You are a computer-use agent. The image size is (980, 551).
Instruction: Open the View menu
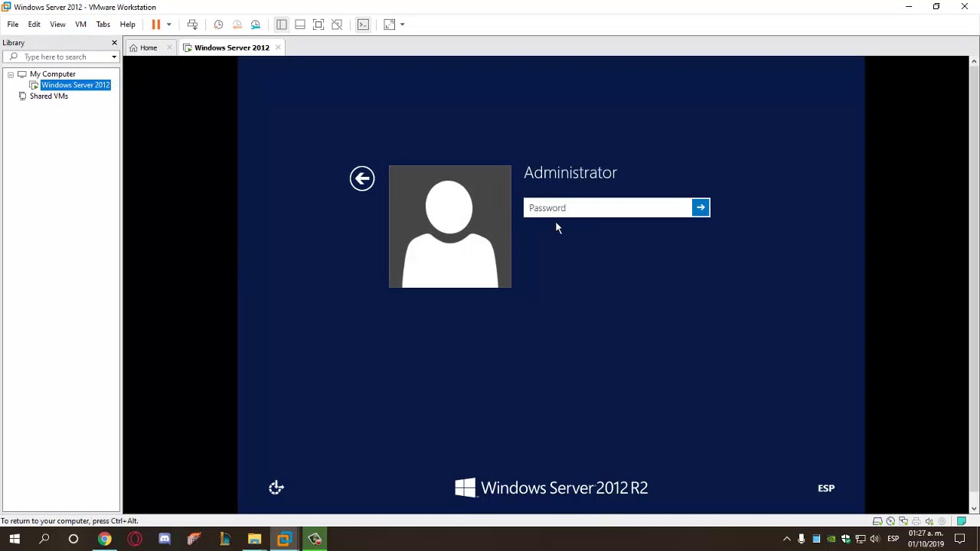click(57, 24)
